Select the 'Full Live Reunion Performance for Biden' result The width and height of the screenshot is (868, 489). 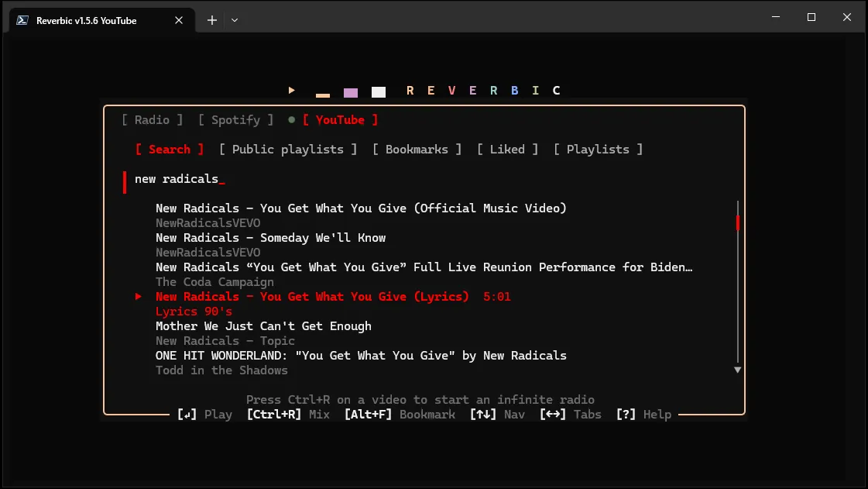[x=424, y=267]
